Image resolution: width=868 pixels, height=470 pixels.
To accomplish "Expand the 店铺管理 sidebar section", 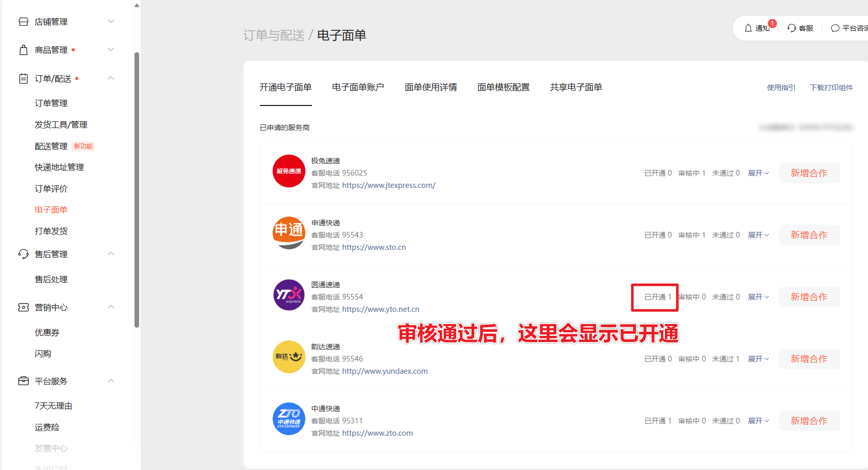I will click(111, 22).
